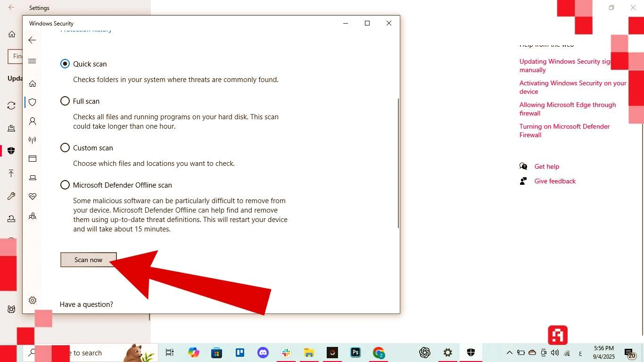
Task: Open Allowing Microsoft Edge through firewall link
Action: [568, 109]
